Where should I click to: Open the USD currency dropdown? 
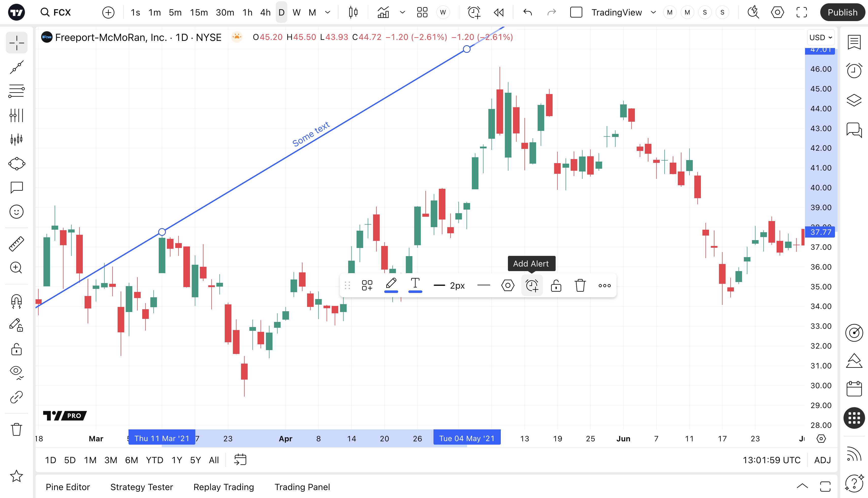tap(821, 37)
